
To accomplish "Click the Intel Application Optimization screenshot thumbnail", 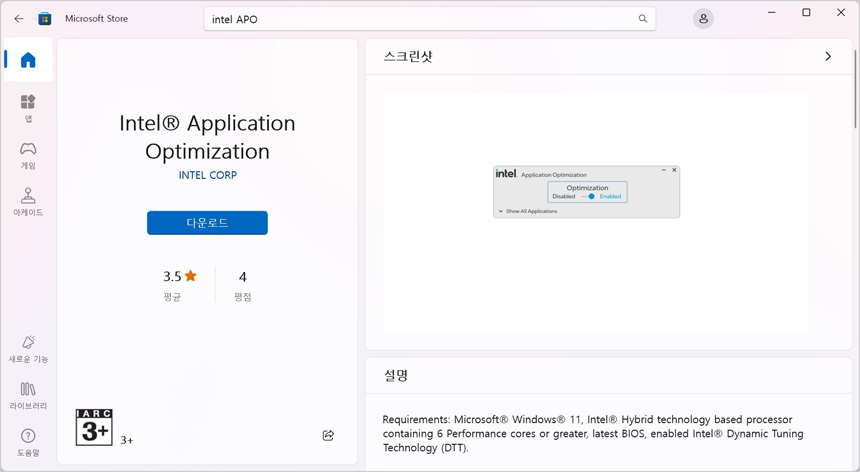I will tap(586, 192).
